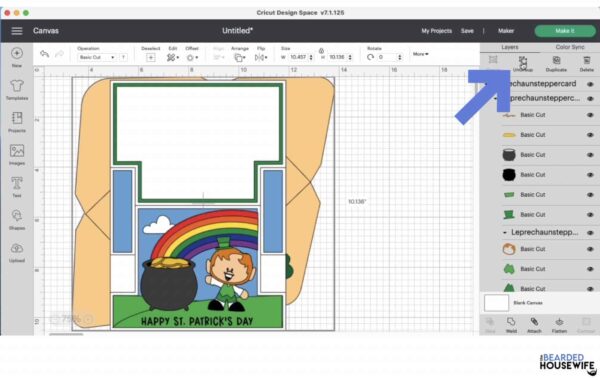Hide the green hat brim layer
This screenshot has width=600, height=381.
coord(590,195)
